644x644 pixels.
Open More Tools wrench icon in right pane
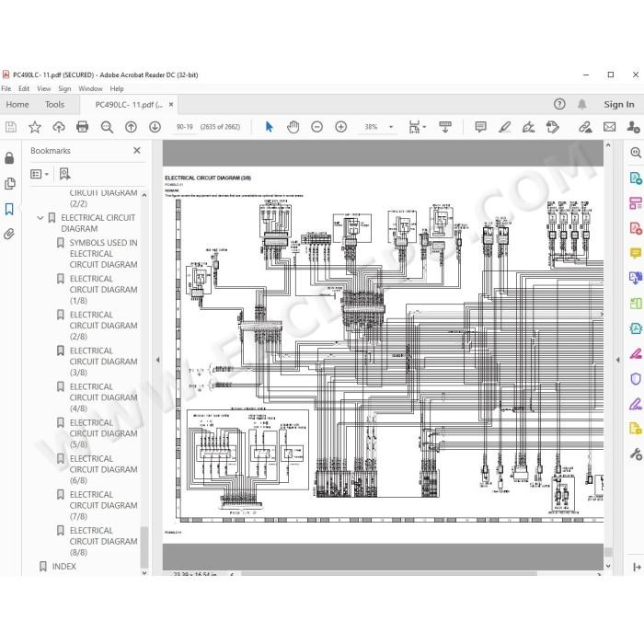click(x=636, y=454)
